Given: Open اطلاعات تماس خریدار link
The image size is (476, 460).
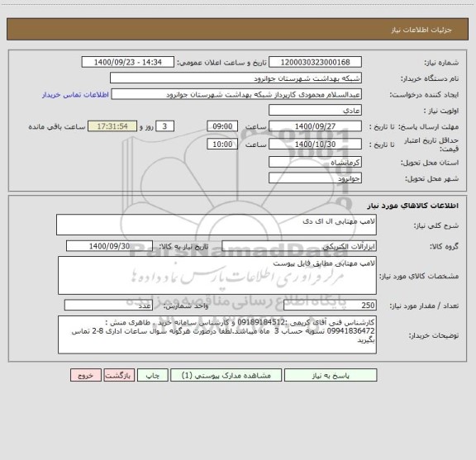Looking at the screenshot, I should (75, 95).
